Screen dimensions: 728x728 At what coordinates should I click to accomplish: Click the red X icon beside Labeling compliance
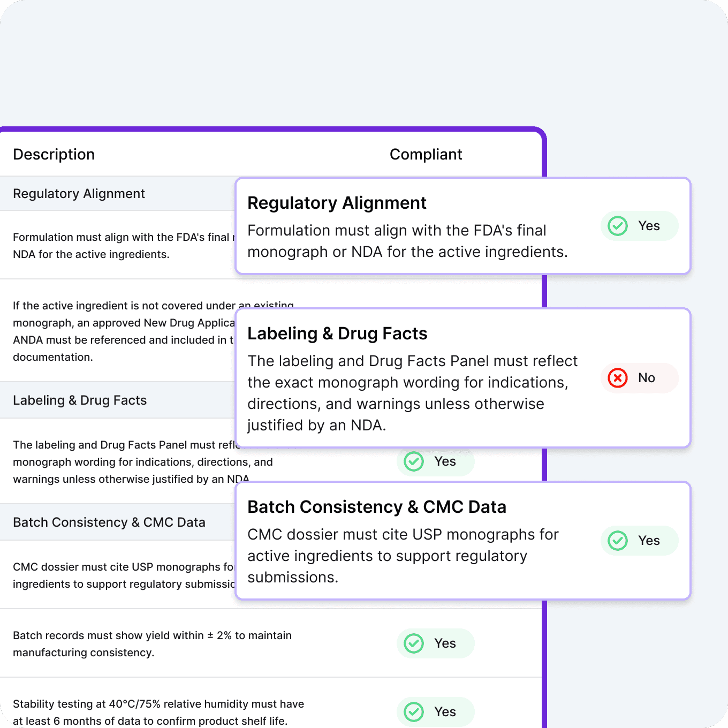click(x=617, y=378)
